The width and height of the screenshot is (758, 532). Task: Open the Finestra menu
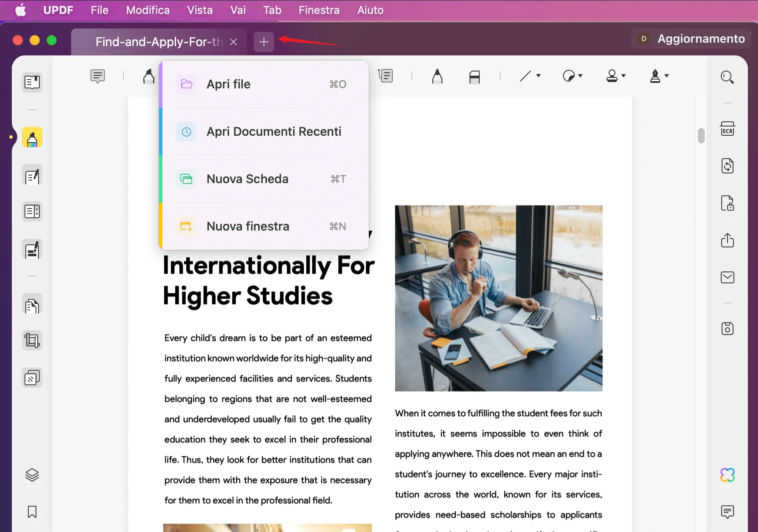(x=319, y=10)
